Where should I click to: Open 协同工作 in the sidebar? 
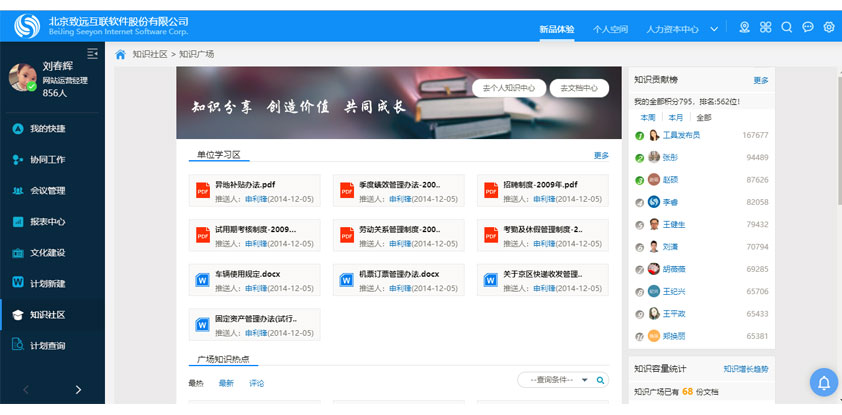(x=47, y=160)
